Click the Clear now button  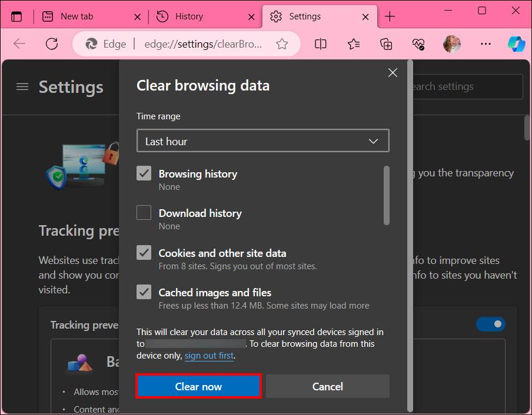198,386
